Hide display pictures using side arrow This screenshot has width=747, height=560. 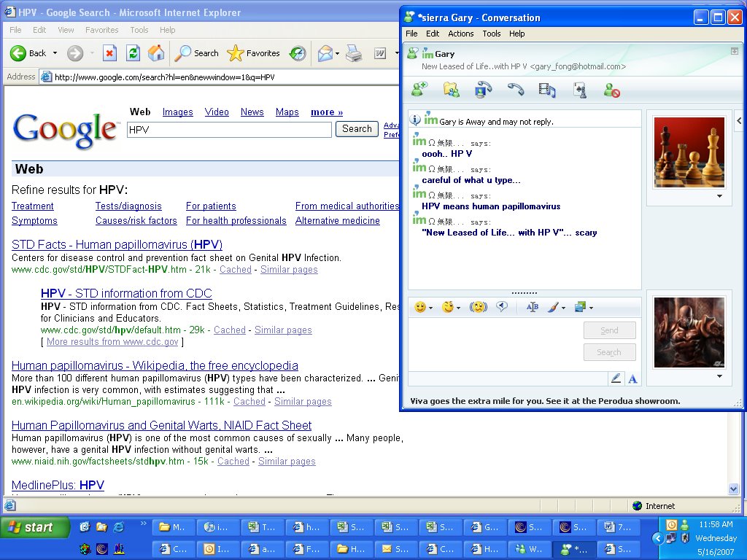739,121
